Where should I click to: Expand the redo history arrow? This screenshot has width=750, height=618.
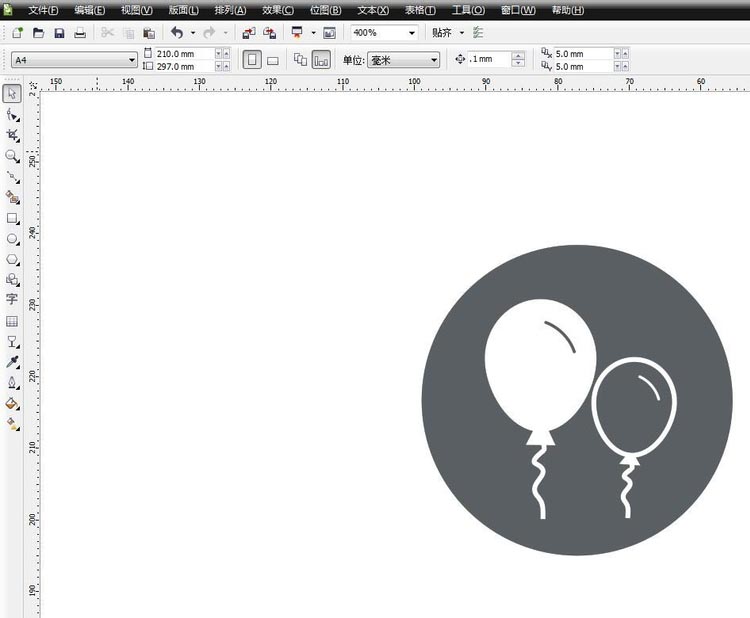[225, 33]
